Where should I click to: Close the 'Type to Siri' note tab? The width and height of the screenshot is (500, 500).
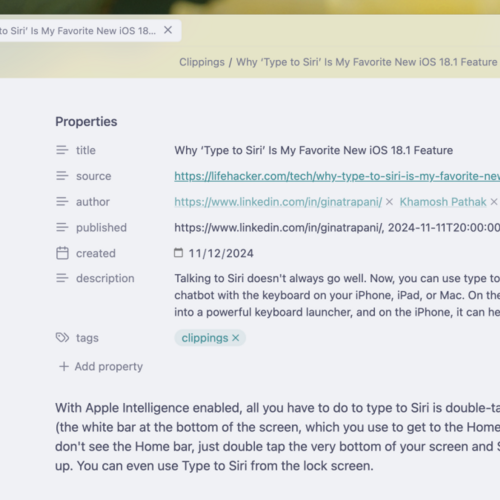(x=168, y=30)
